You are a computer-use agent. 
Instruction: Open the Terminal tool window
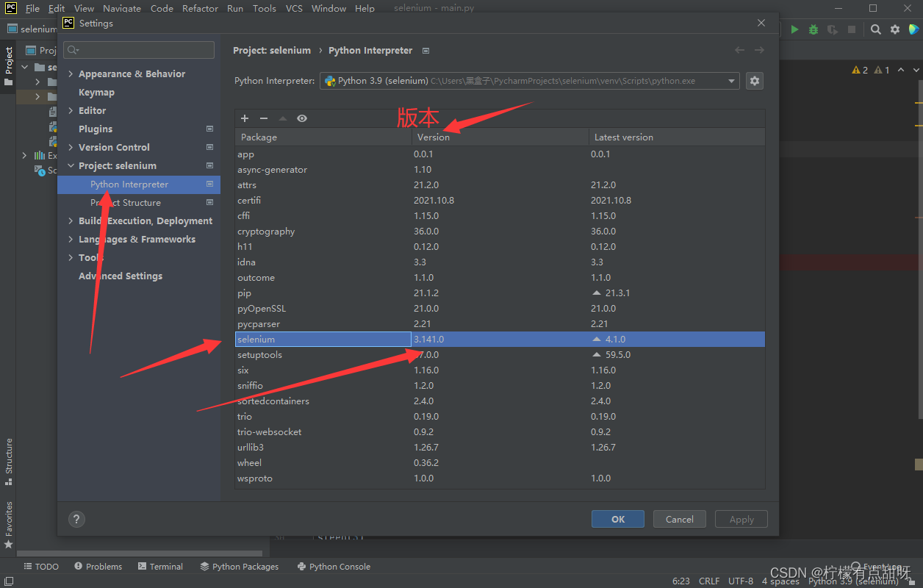tap(159, 567)
